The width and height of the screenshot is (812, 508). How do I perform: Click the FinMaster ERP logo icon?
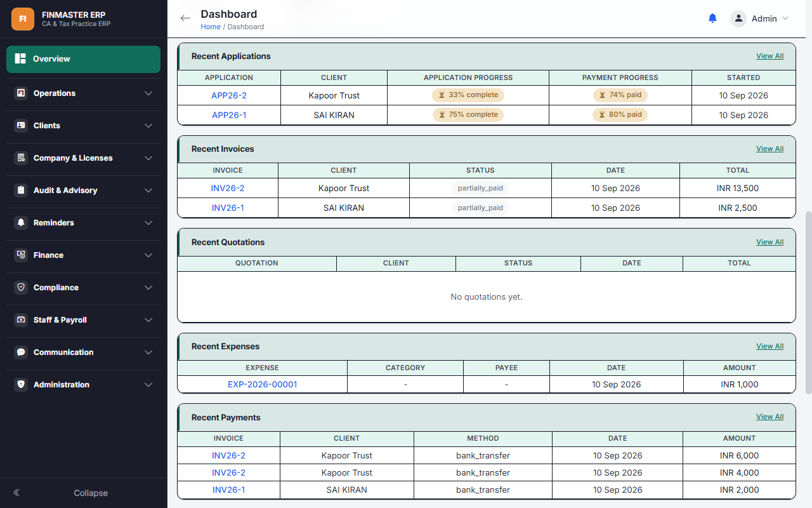coord(23,19)
